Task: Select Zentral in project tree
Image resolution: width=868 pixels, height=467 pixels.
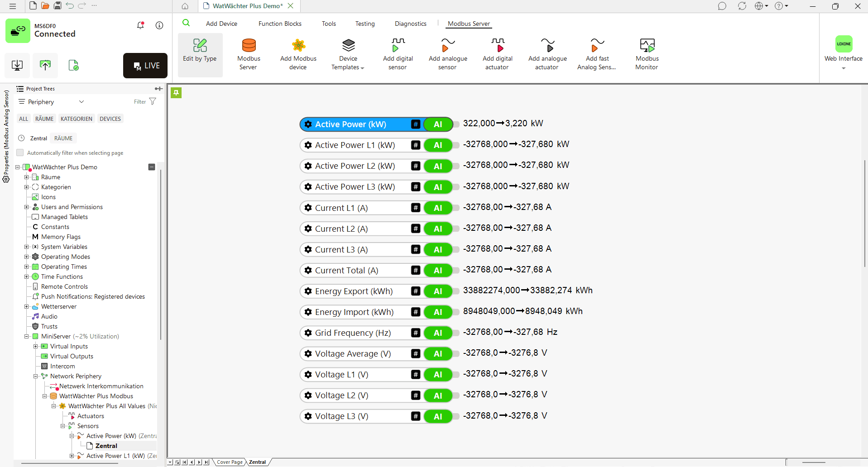Action: click(x=106, y=446)
